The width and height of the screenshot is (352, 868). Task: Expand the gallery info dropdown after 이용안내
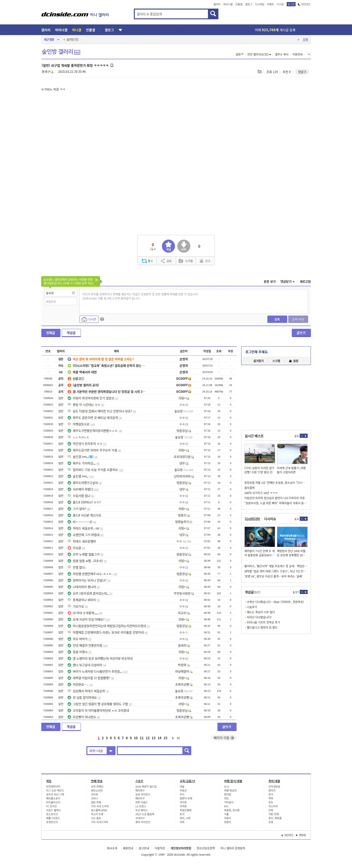click(309, 54)
